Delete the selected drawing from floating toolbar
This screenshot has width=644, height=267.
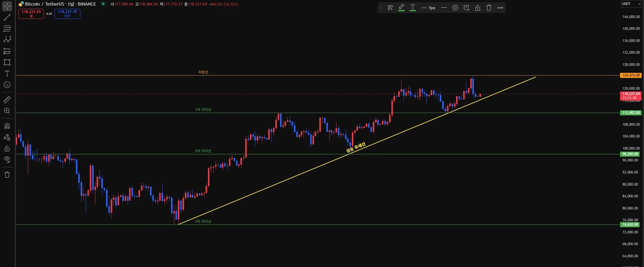click(x=489, y=8)
